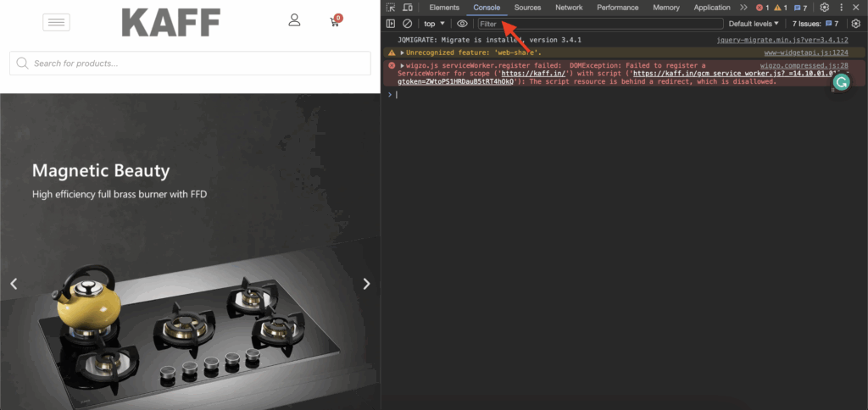Go to previous slide arrow
The height and width of the screenshot is (410, 868).
14,284
